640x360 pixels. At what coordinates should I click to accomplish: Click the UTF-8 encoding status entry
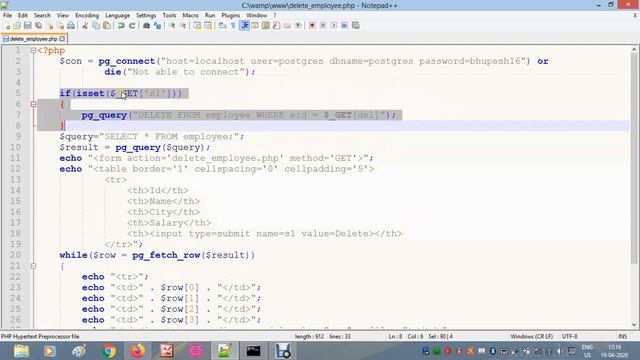tap(569, 336)
